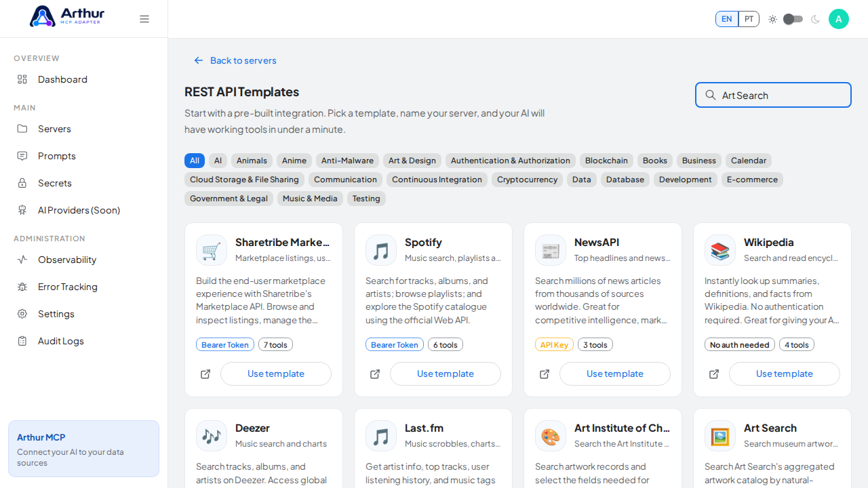Filter templates by Testing
The width and height of the screenshot is (868, 488).
366,199
